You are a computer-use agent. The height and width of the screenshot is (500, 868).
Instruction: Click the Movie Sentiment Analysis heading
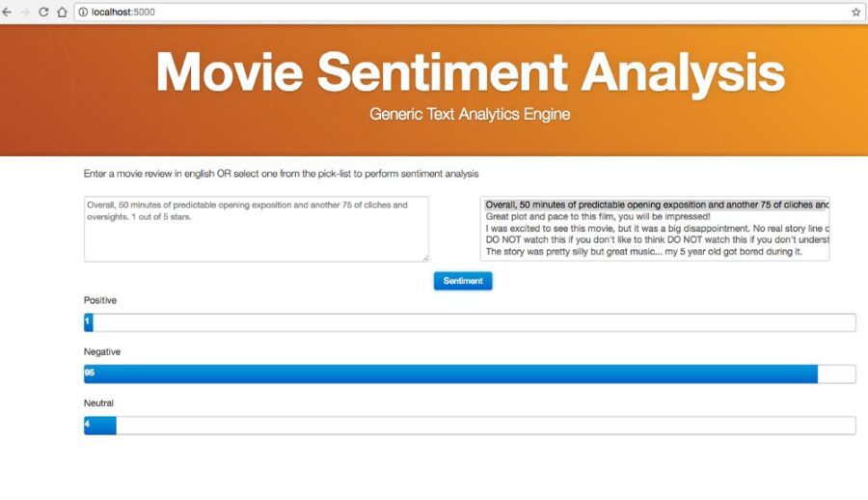click(471, 72)
